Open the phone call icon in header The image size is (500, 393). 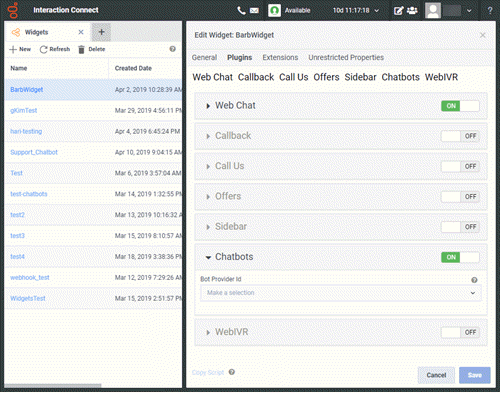pos(241,10)
